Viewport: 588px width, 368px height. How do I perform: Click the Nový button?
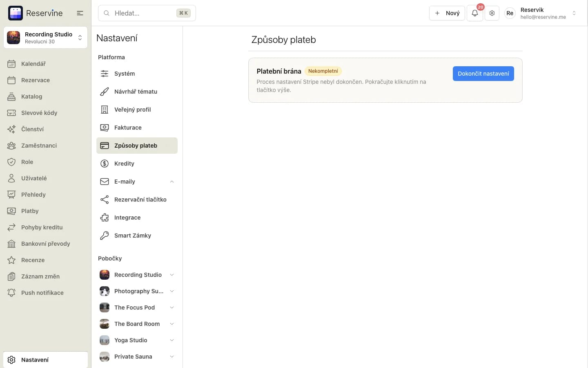447,13
